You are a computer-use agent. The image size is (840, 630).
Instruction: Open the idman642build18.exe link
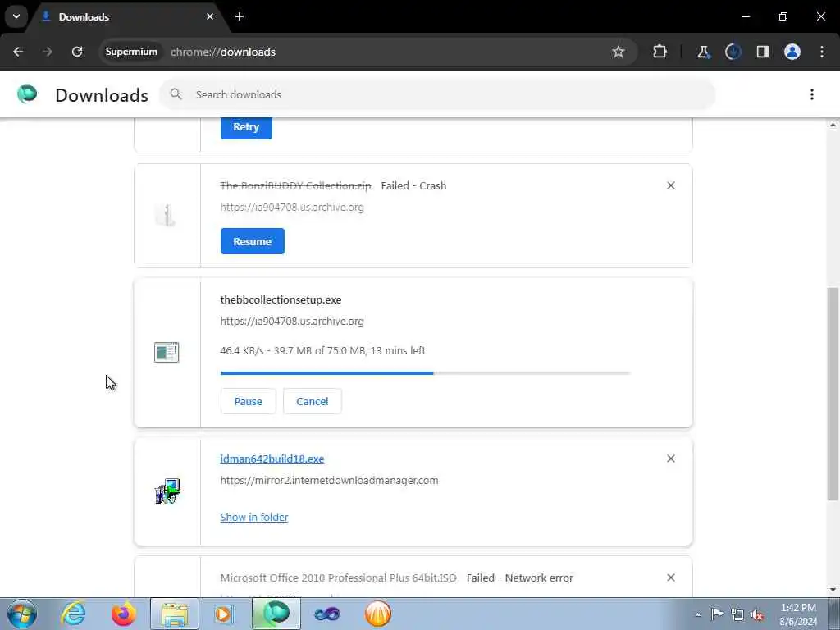click(x=272, y=459)
